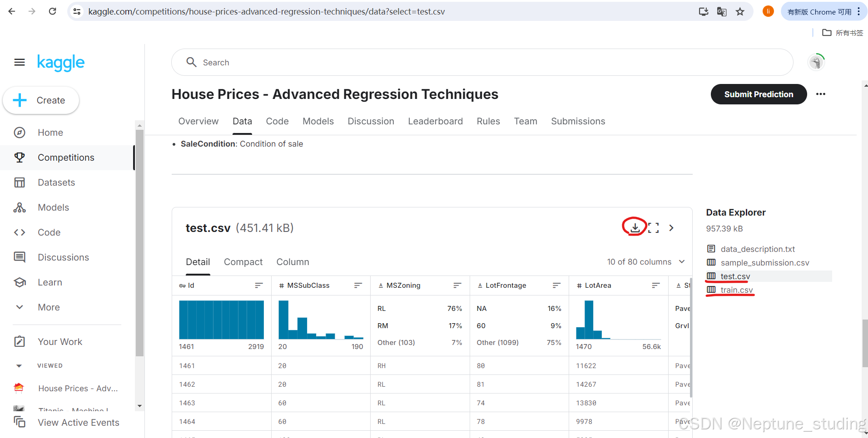Select test.csv in Data Explorer
Screen dimensions: 868x438
pos(735,276)
